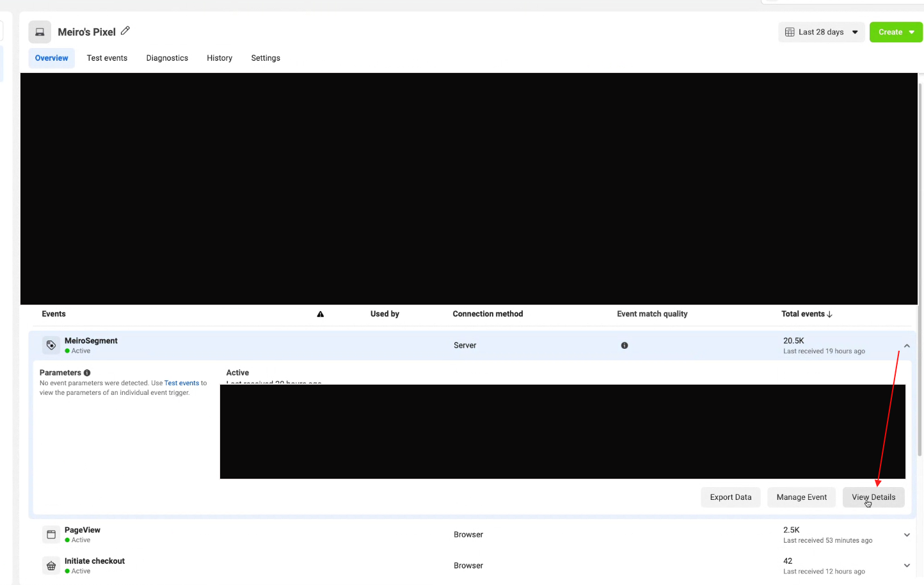The height and width of the screenshot is (585, 924).
Task: Click the event match quality info icon for MeiroSegment
Action: click(625, 346)
